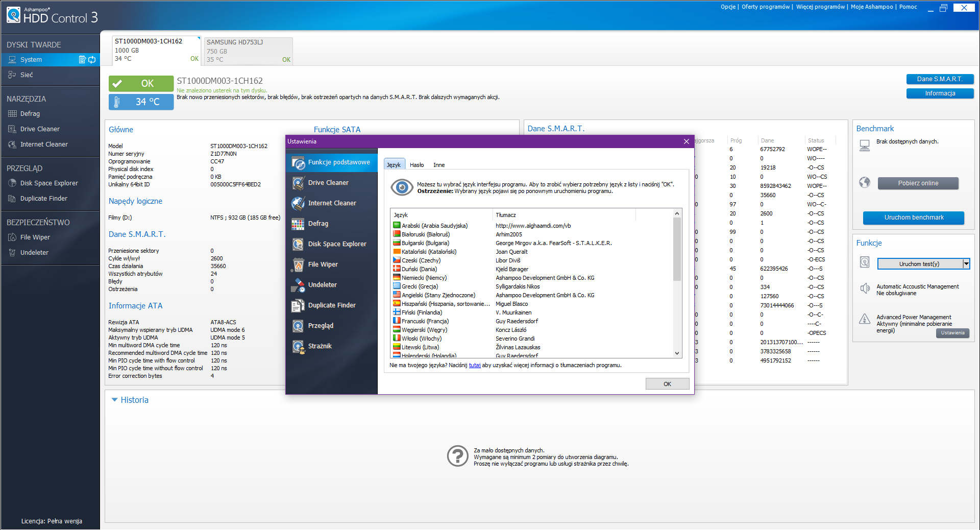The height and width of the screenshot is (530, 980).
Task: Switch to the Hasło tab
Action: click(x=417, y=165)
